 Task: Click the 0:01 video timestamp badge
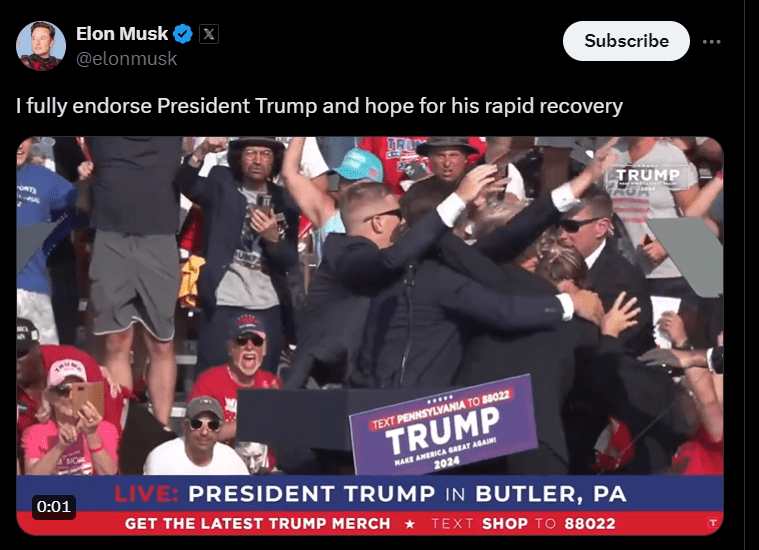coord(54,506)
